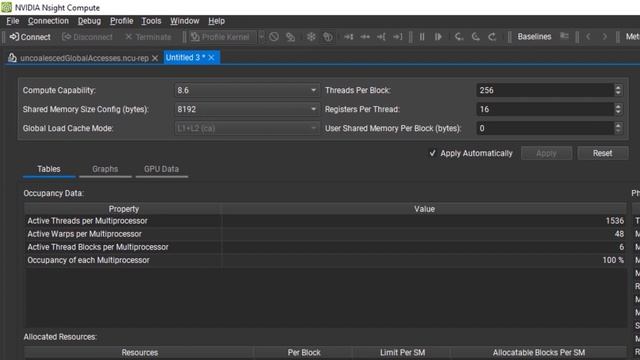
Task: Select Active Thread Blocks per Multiprocessor row
Action: click(x=325, y=247)
